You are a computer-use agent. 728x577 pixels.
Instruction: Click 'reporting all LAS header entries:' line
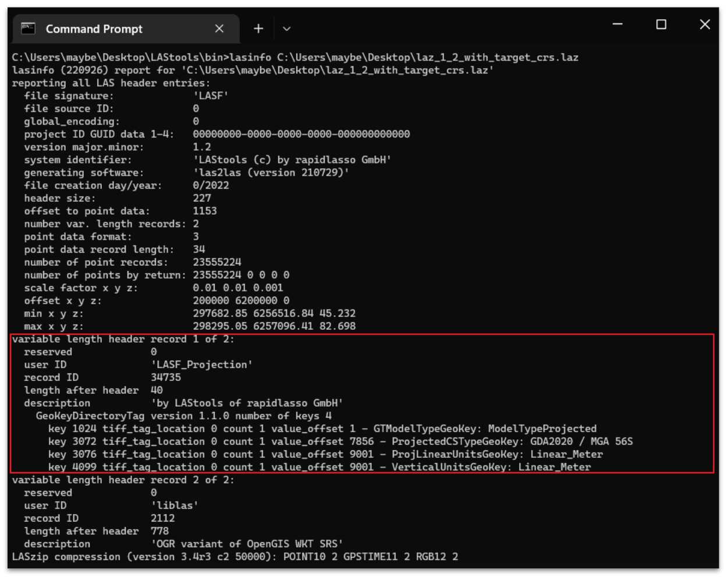[x=111, y=83]
